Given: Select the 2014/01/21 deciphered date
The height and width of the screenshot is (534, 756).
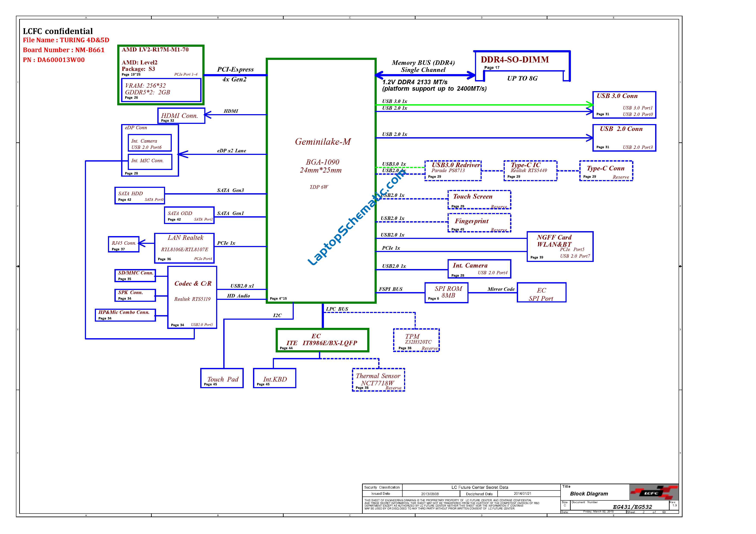Looking at the screenshot, I should pos(523,494).
